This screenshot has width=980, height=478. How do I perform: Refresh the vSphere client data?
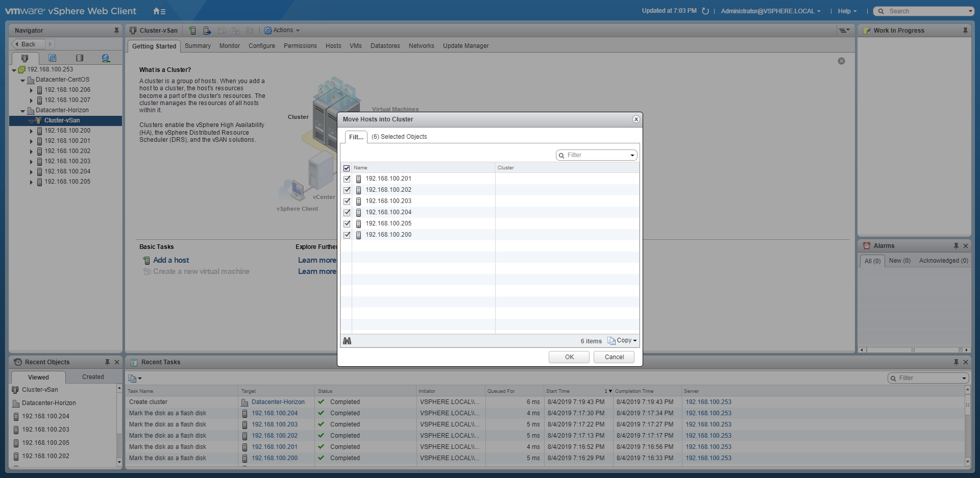(705, 11)
